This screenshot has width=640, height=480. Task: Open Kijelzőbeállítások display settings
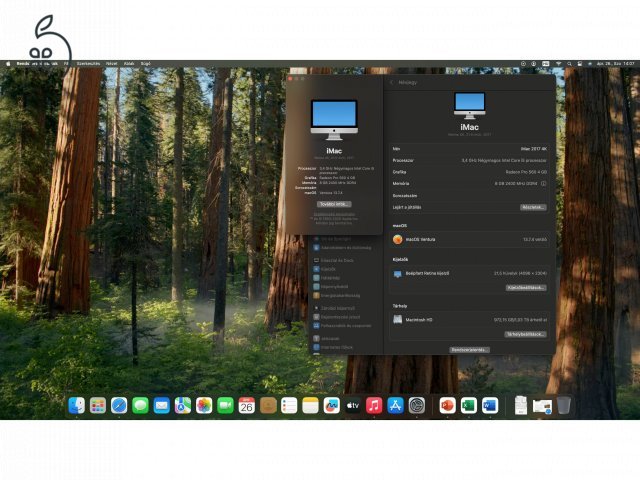point(526,288)
